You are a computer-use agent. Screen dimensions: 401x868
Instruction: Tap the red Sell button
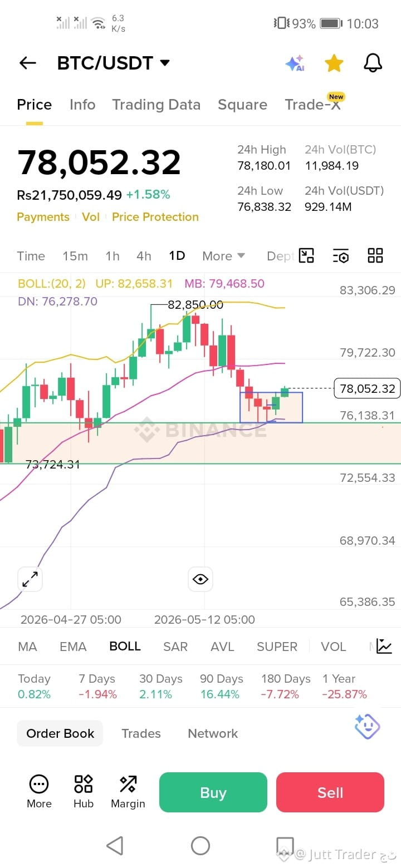click(x=330, y=792)
